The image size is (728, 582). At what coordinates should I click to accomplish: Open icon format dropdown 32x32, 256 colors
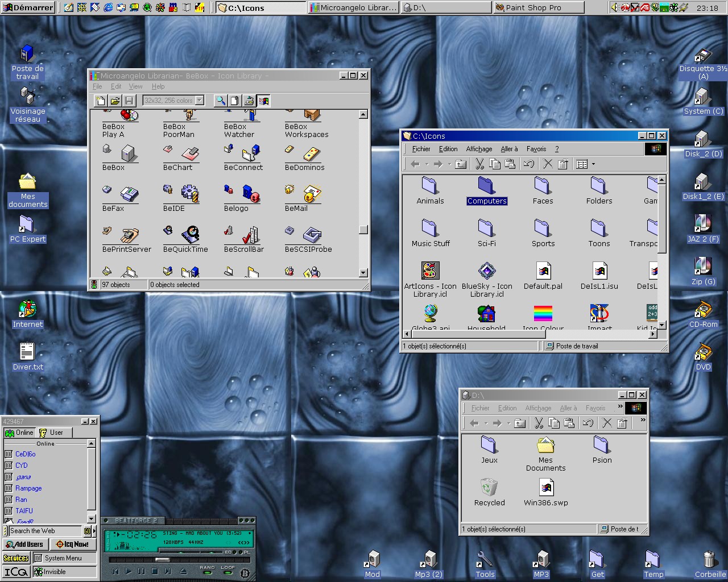(x=200, y=101)
